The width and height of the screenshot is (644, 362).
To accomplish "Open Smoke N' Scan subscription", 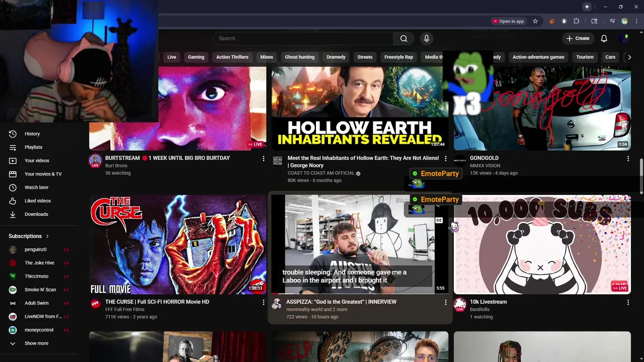I will coord(40,290).
